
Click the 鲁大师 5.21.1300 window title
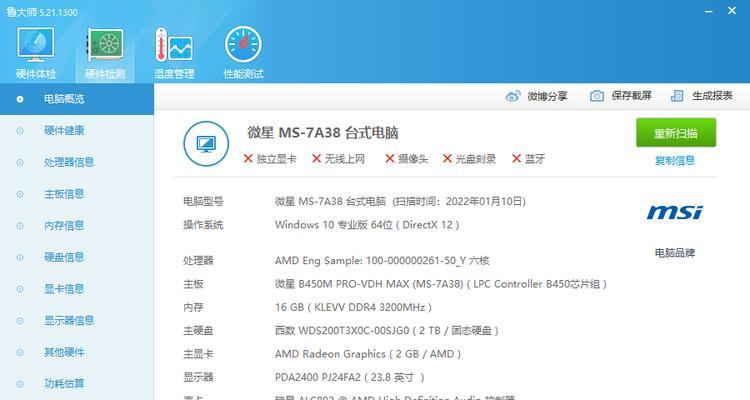click(42, 12)
